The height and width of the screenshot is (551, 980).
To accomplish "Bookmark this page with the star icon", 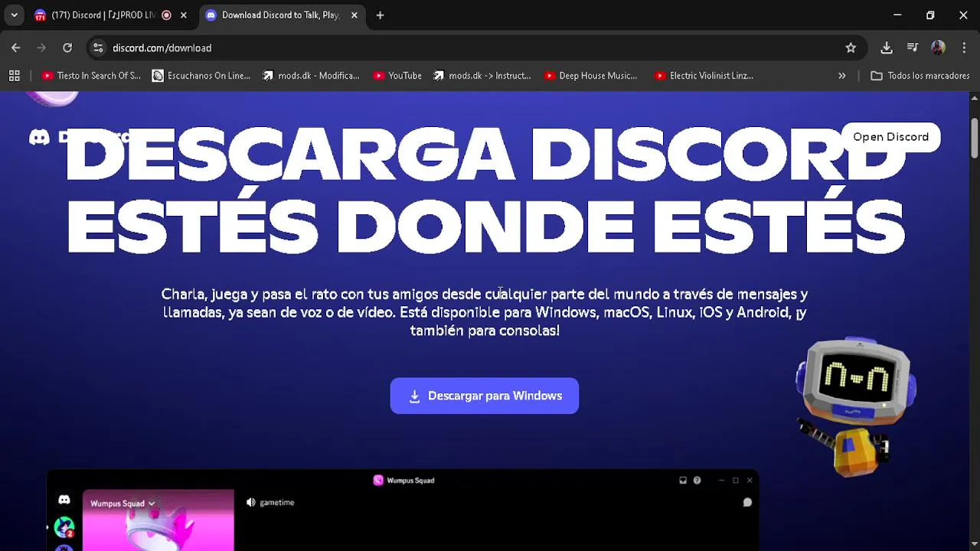I will coord(851,47).
